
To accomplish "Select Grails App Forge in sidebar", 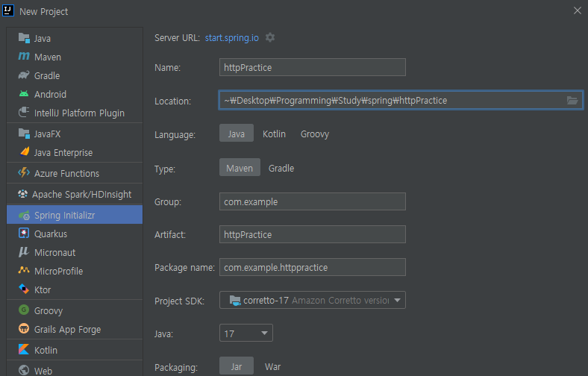I will click(x=75, y=329).
